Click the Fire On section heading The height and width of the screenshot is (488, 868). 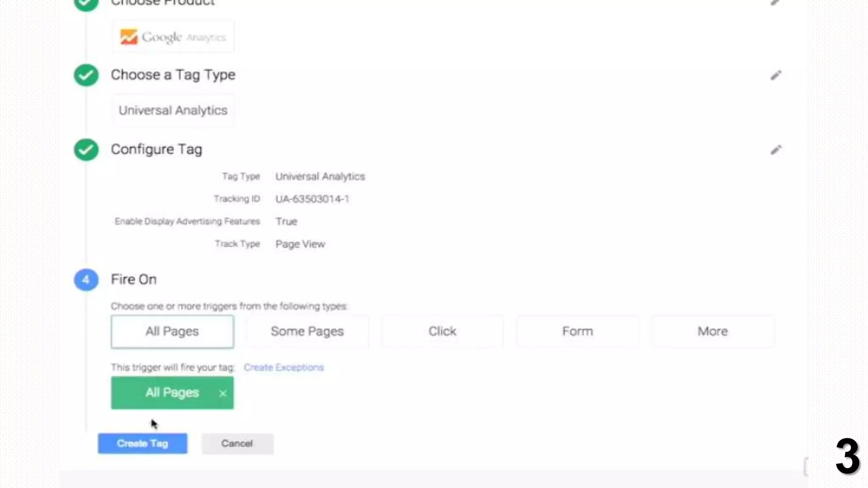coord(134,280)
